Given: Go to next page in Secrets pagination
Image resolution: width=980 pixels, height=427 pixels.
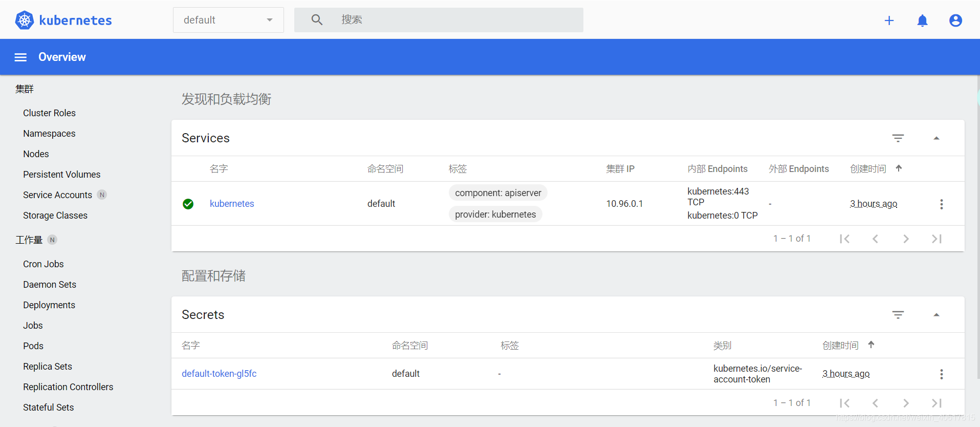Looking at the screenshot, I should click(906, 403).
